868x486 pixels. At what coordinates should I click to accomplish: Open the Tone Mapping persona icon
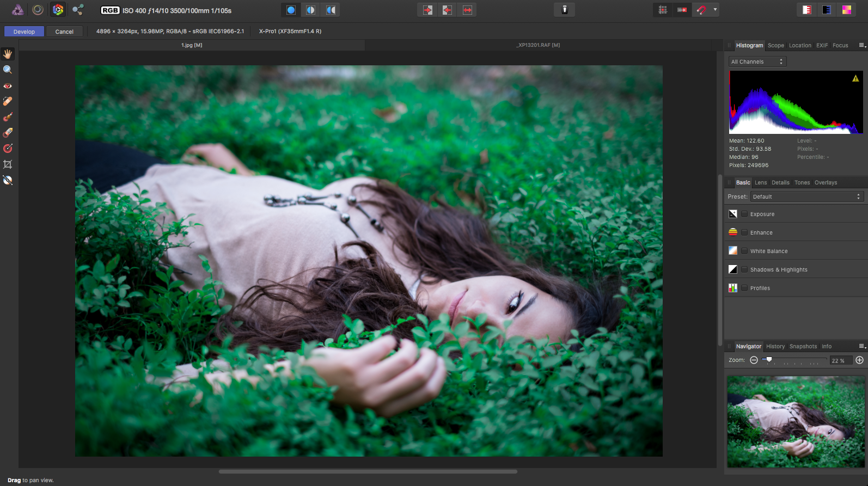[x=38, y=9]
